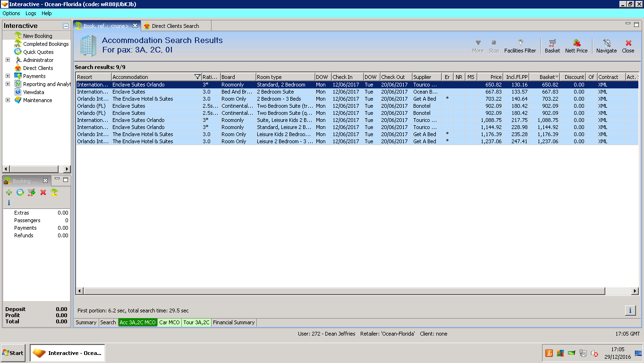Click the Nett Price toolbar icon

click(576, 46)
